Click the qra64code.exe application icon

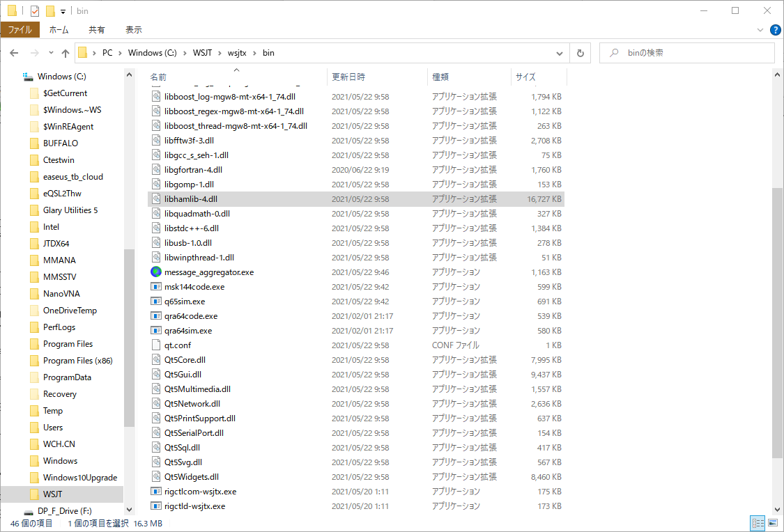[156, 315]
